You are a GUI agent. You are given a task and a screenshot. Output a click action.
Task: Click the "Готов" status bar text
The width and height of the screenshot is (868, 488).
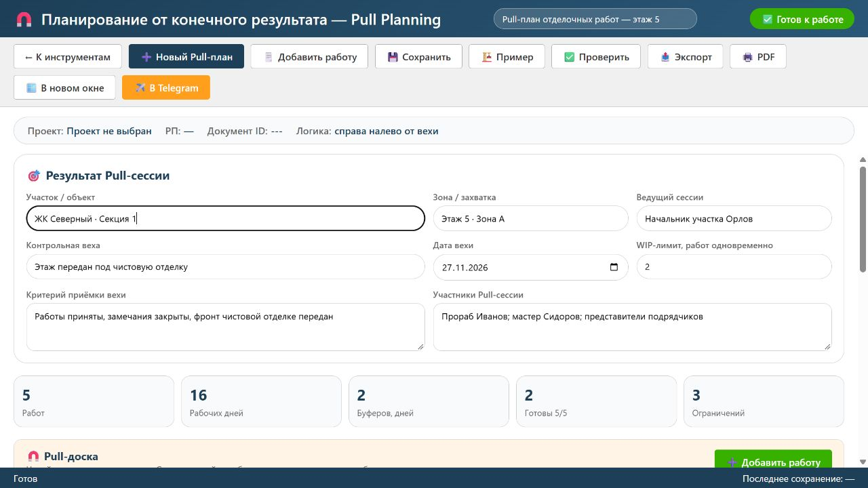[26, 479]
